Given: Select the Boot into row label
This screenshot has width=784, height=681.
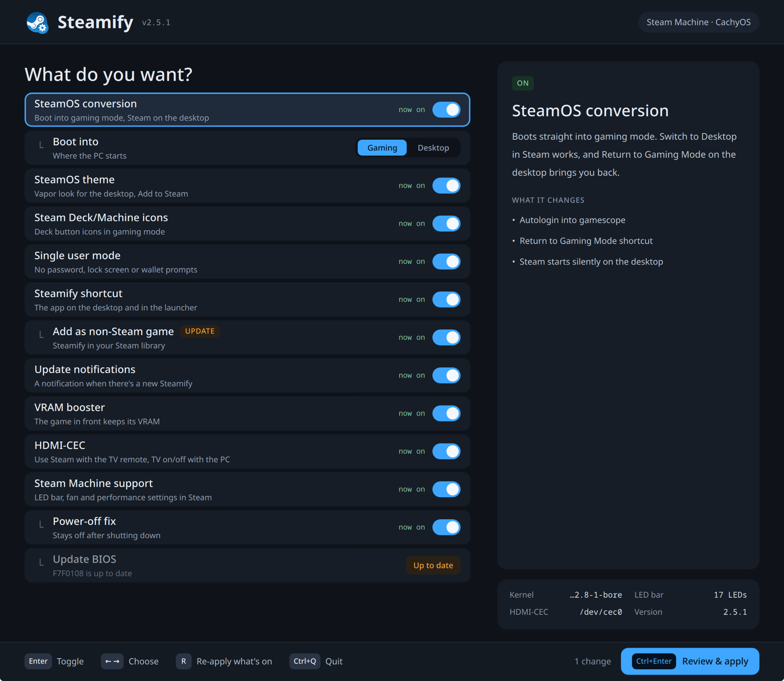Looking at the screenshot, I should [x=75, y=142].
